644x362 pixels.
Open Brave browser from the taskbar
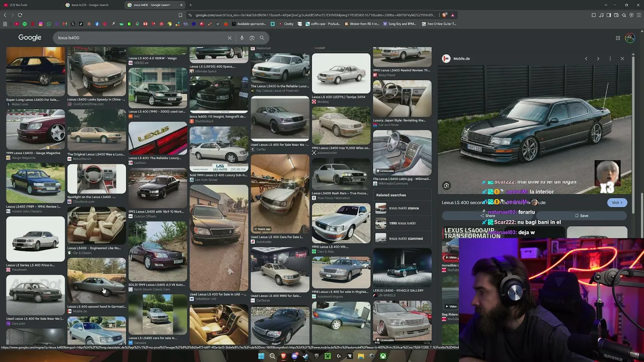tap(283, 356)
